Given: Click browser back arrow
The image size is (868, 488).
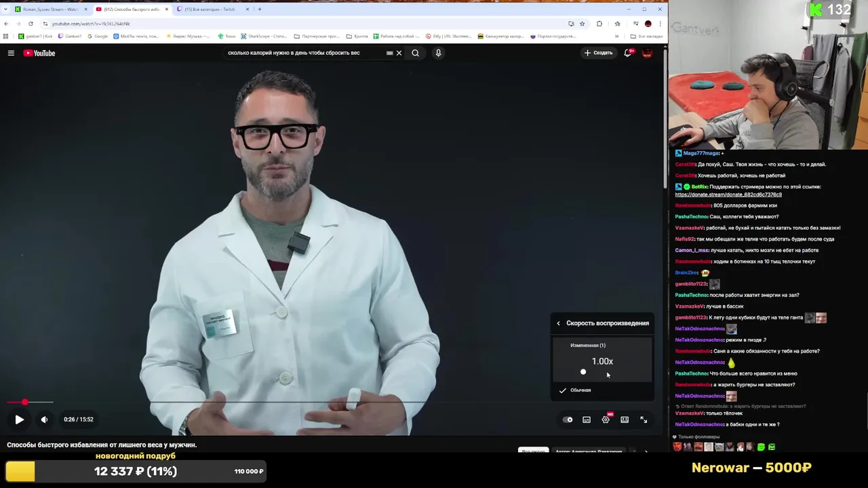Looking at the screenshot, I should tap(6, 24).
